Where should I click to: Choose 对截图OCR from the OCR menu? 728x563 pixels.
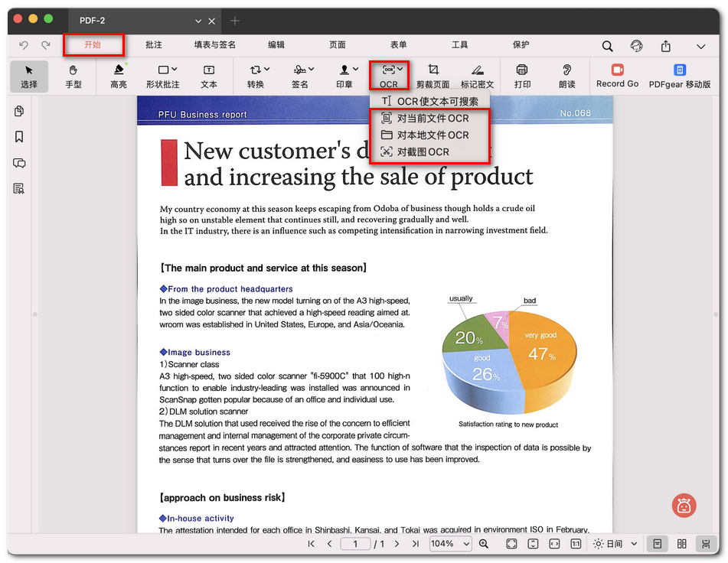pyautogui.click(x=423, y=152)
